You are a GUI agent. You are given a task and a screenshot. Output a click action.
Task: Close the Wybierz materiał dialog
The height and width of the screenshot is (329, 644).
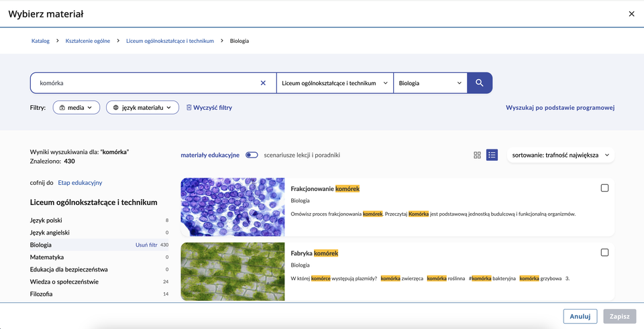[x=631, y=14]
